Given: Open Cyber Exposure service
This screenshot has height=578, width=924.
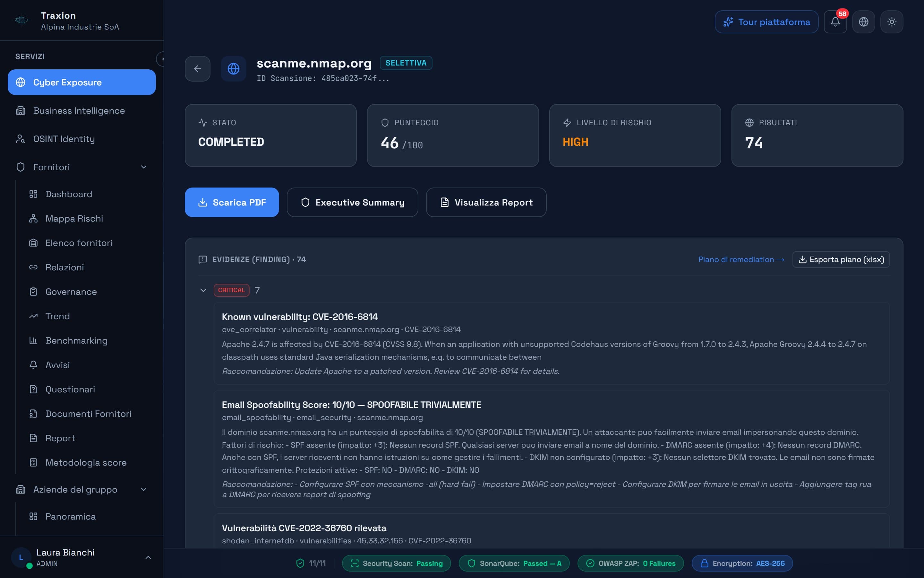Looking at the screenshot, I should click(82, 82).
